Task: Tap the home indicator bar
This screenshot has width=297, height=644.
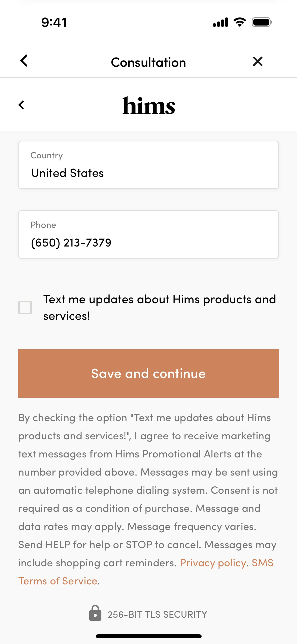Action: click(148, 636)
